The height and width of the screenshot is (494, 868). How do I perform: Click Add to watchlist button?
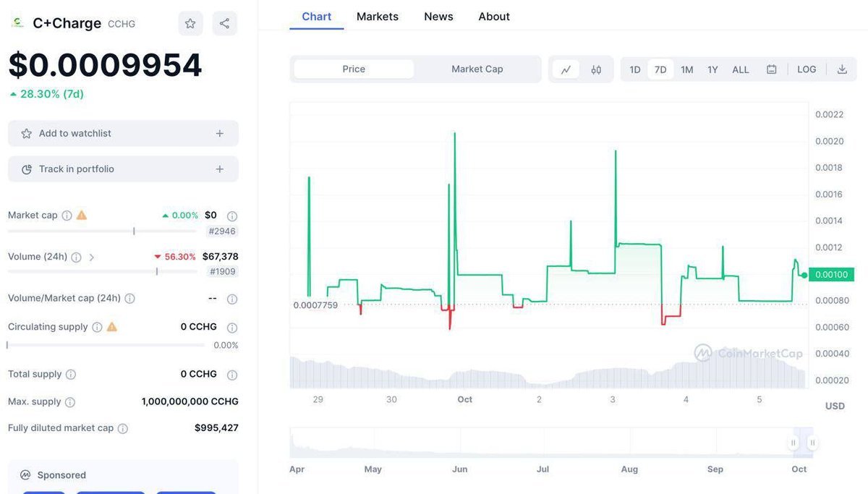point(123,134)
